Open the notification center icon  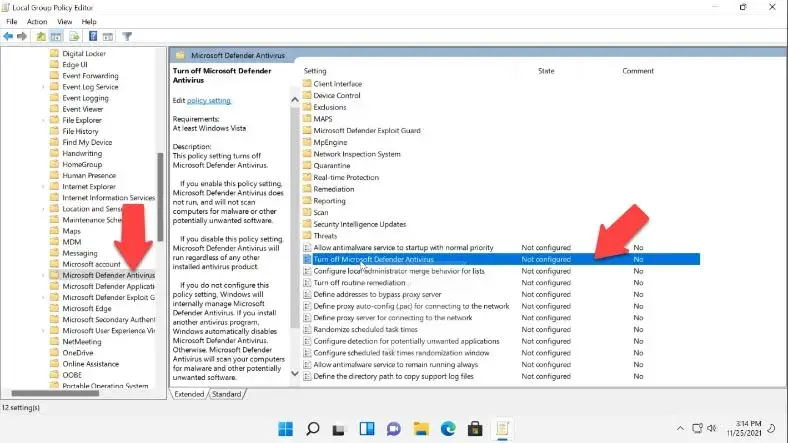coord(771,428)
